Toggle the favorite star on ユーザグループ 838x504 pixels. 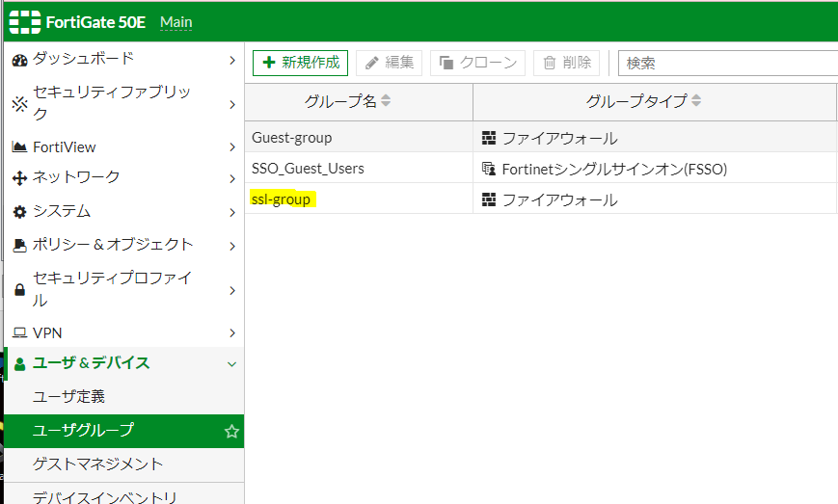(231, 432)
